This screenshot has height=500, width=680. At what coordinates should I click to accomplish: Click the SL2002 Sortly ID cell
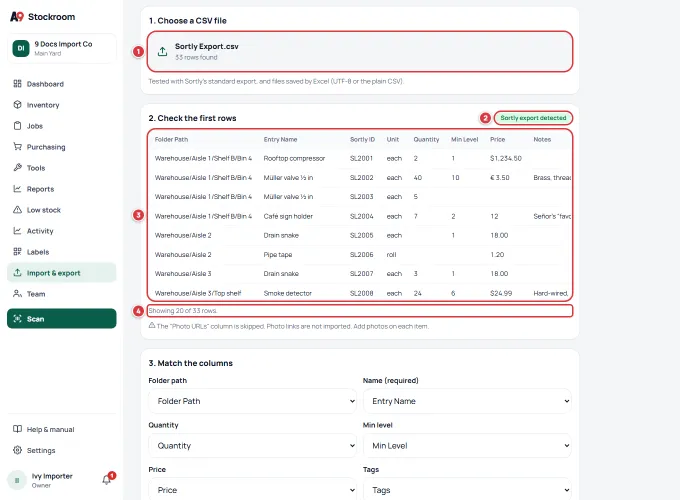[362, 177]
